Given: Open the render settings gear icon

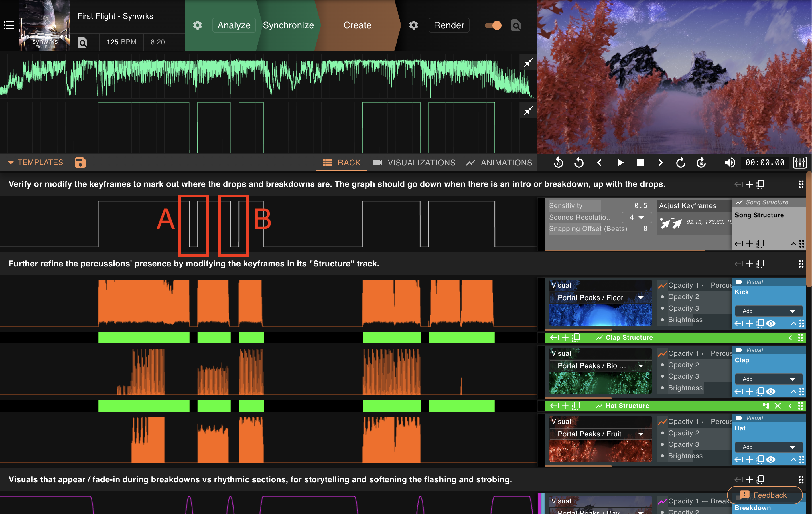Looking at the screenshot, I should [x=414, y=25].
